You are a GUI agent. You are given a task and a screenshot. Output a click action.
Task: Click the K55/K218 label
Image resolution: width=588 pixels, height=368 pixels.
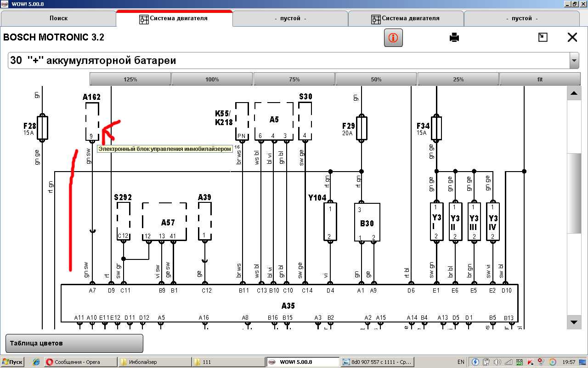(x=224, y=118)
